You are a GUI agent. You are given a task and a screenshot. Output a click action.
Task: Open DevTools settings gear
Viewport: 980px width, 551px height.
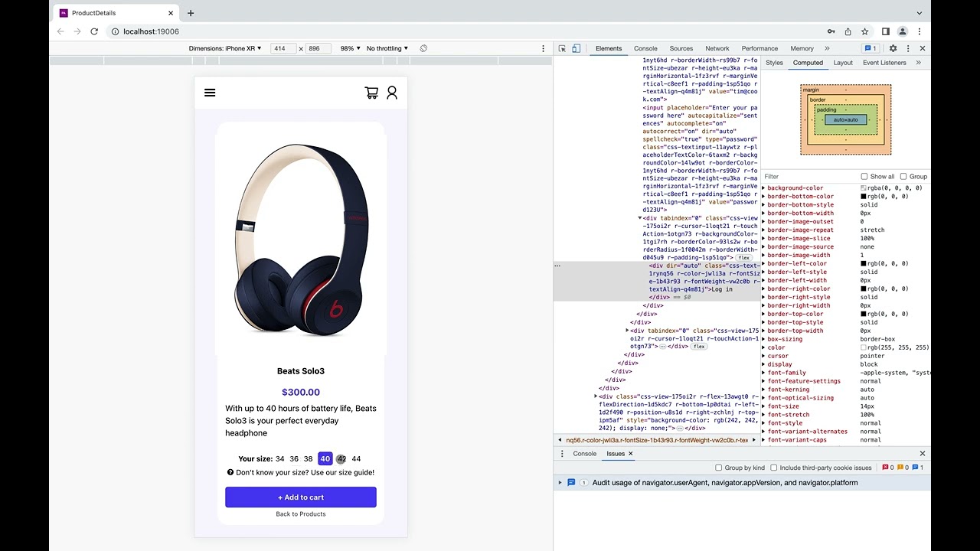click(x=893, y=48)
